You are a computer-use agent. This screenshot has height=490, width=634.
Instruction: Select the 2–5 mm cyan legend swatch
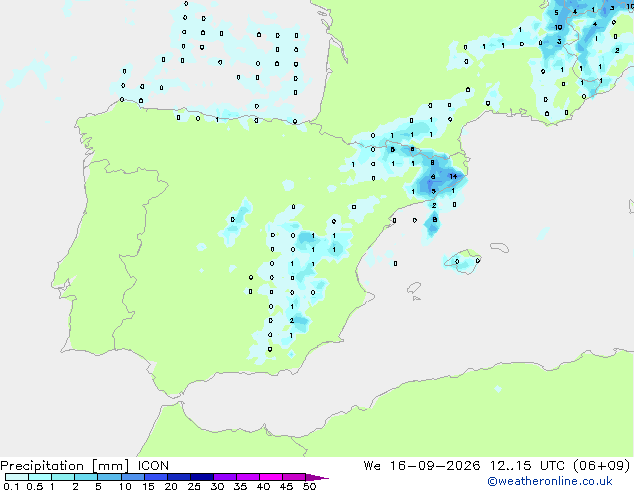click(x=86, y=477)
